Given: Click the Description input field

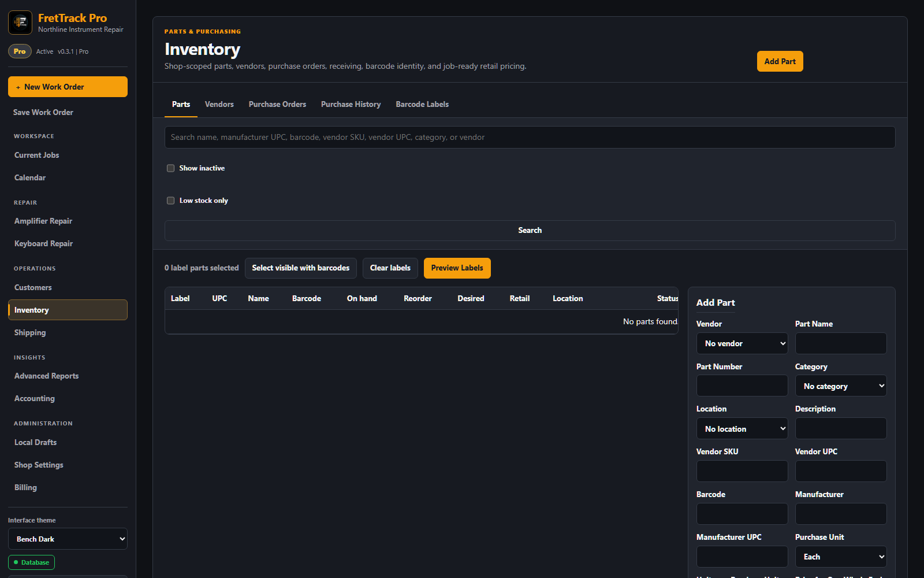Looking at the screenshot, I should (841, 429).
